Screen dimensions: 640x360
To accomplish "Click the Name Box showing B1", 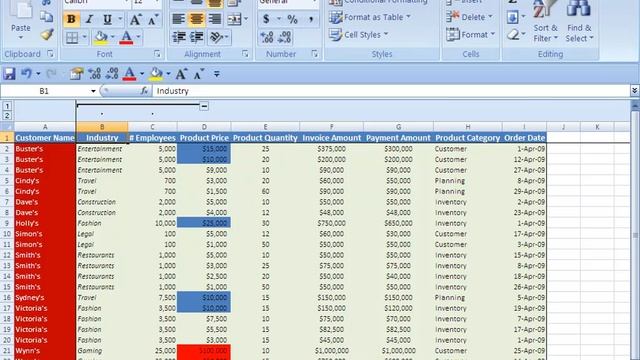I will [44, 91].
